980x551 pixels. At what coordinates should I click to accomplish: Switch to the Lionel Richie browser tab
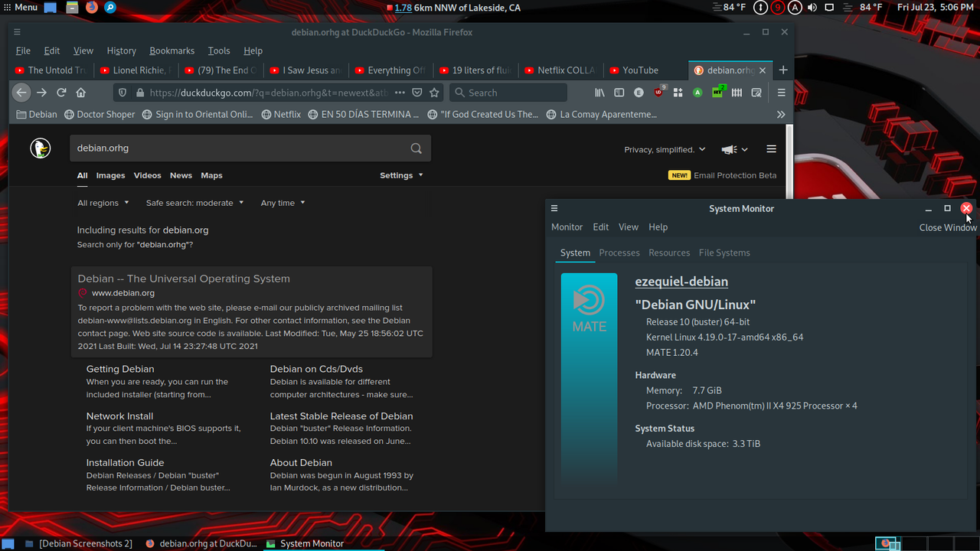click(137, 70)
